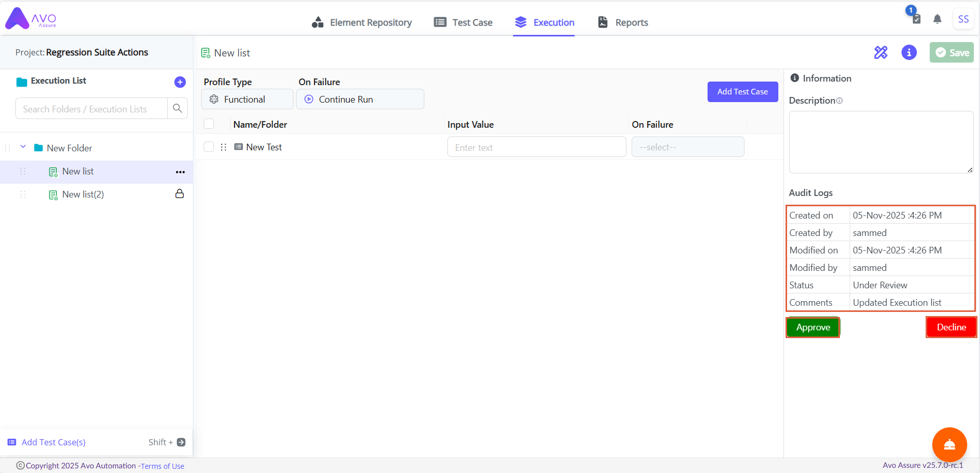Click the plus icon beside Execution List
The width and height of the screenshot is (980, 473).
click(180, 82)
